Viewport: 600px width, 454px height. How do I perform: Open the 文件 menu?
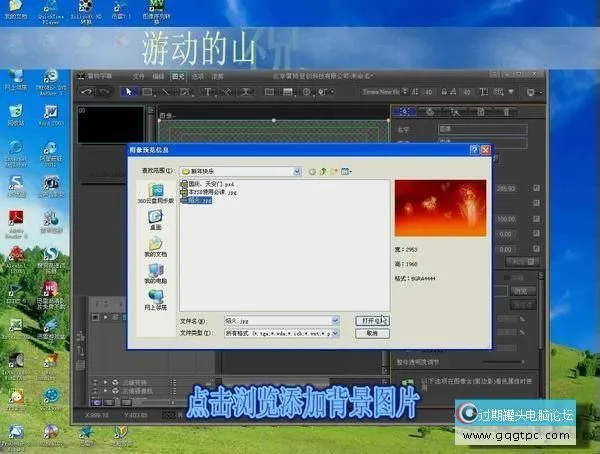(138, 76)
